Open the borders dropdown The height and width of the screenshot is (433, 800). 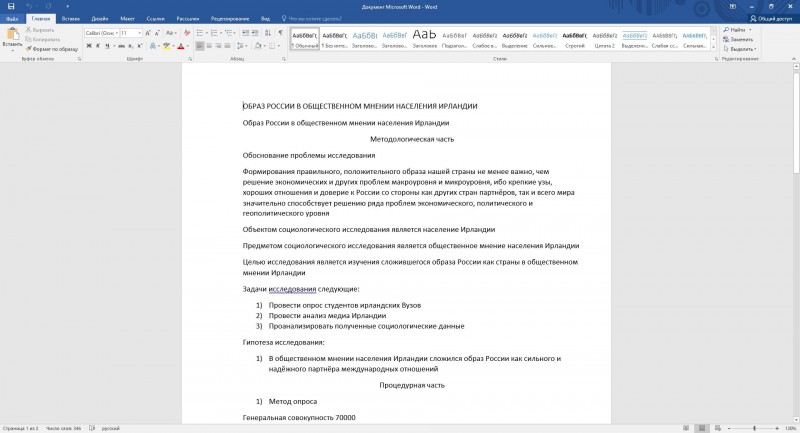click(279, 46)
